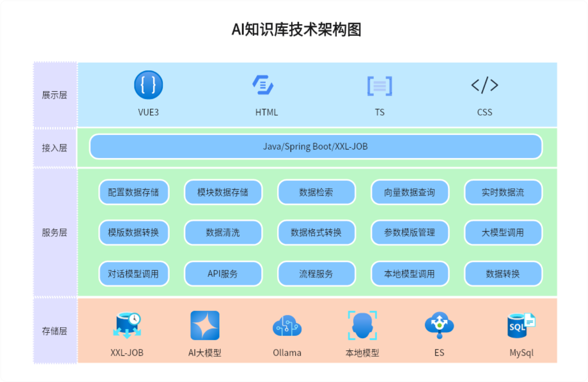Click the title AI知识库技术架构图
This screenshot has height=382, width=588.
(296, 29)
